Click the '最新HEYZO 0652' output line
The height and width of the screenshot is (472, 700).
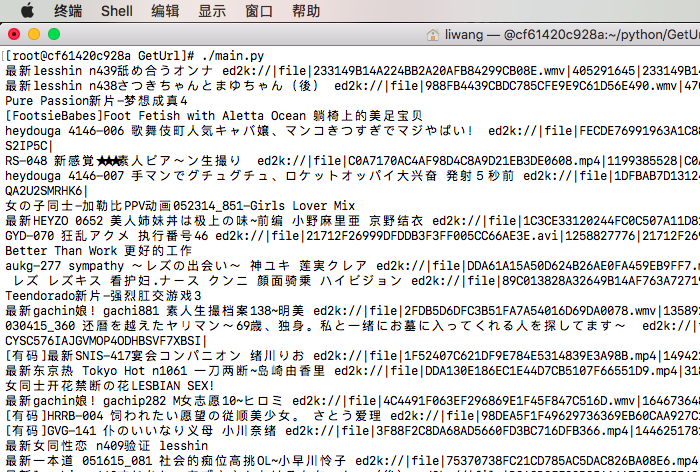point(353,221)
